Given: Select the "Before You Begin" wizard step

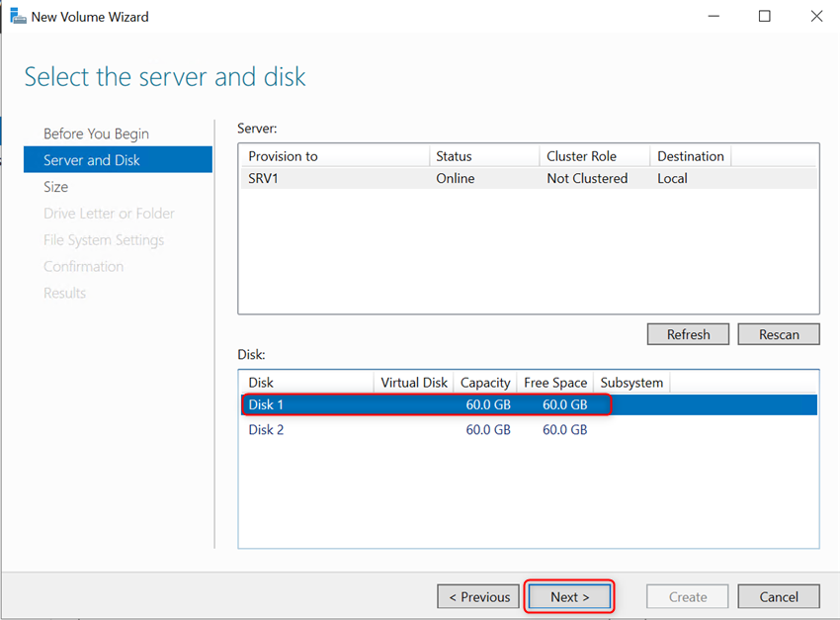Looking at the screenshot, I should point(96,133).
